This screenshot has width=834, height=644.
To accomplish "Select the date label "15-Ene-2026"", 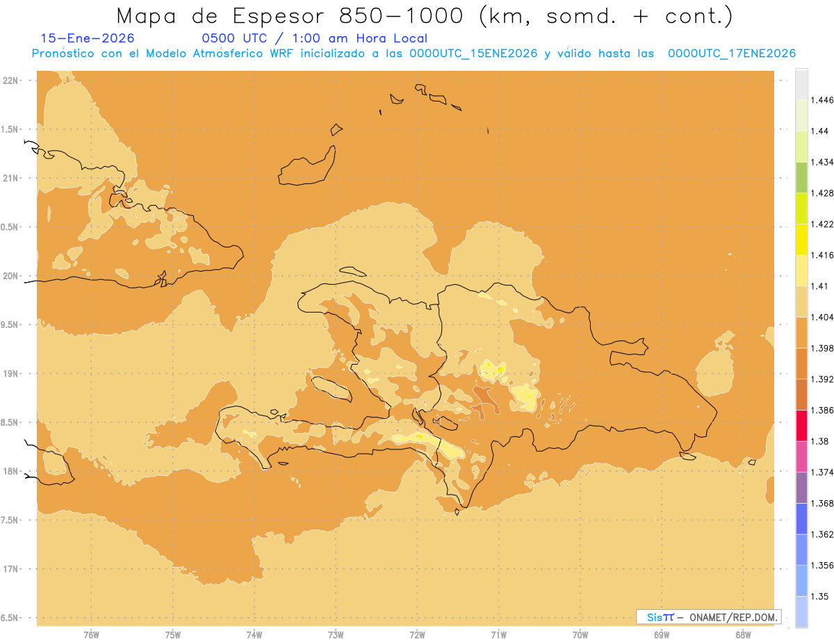I will (x=88, y=38).
